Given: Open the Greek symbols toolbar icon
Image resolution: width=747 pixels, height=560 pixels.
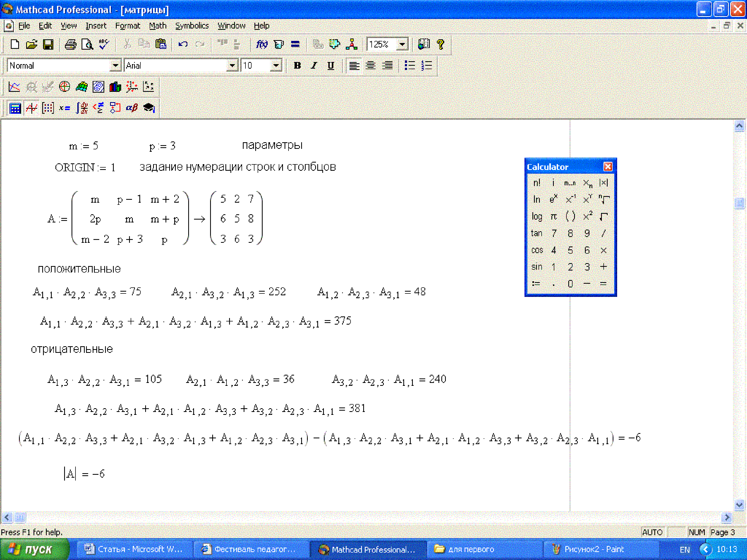Looking at the screenshot, I should click(x=132, y=108).
